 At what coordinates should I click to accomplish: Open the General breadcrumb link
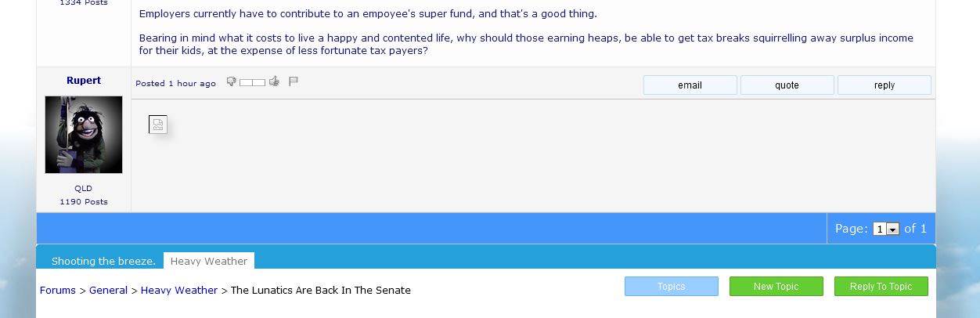[108, 291]
